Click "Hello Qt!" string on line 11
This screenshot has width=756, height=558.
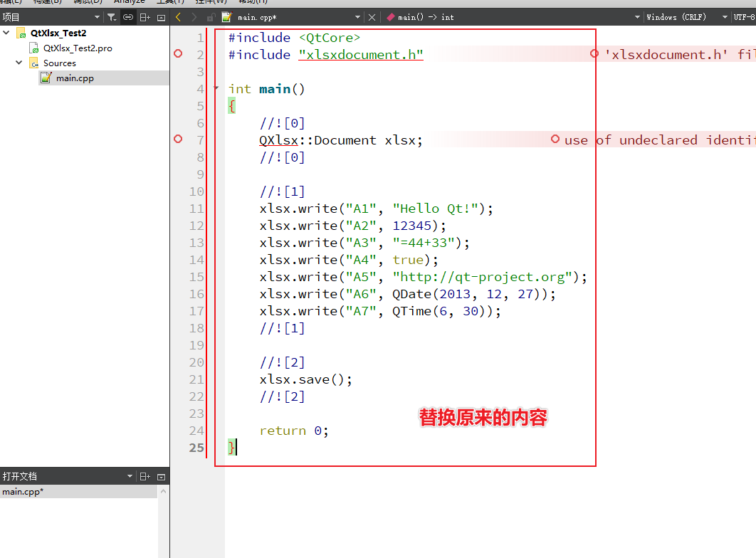(435, 209)
